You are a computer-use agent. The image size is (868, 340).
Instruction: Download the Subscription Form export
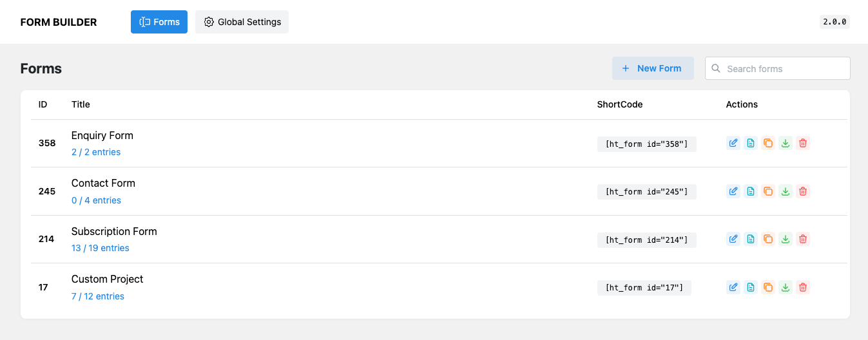786,239
